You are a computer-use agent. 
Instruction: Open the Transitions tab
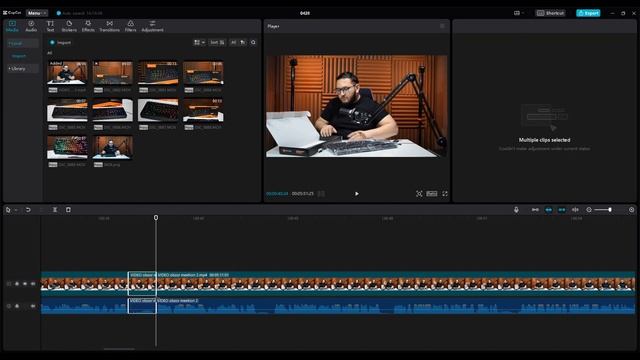click(109, 26)
